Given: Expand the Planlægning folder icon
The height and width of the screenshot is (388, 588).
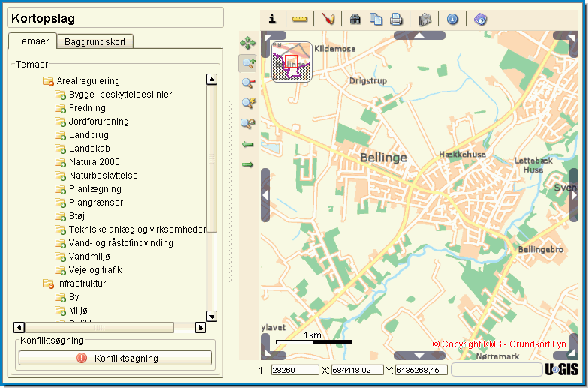Looking at the screenshot, I should click(60, 189).
